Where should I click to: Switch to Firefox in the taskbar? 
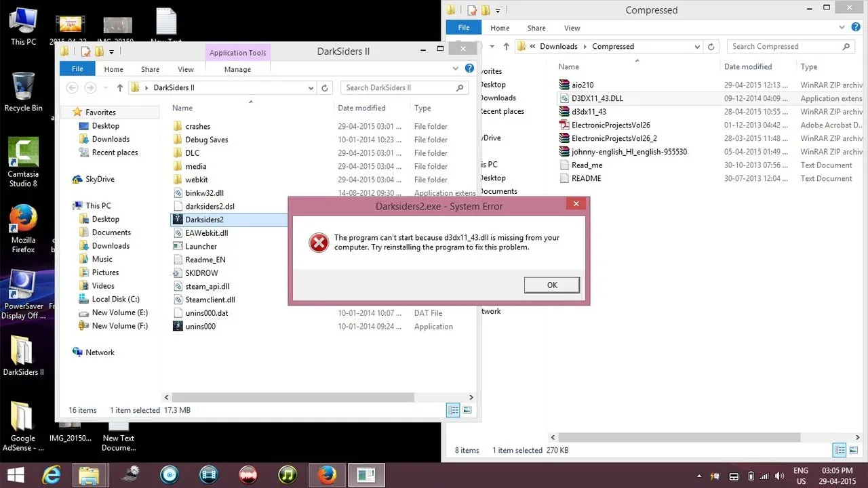[x=327, y=474]
